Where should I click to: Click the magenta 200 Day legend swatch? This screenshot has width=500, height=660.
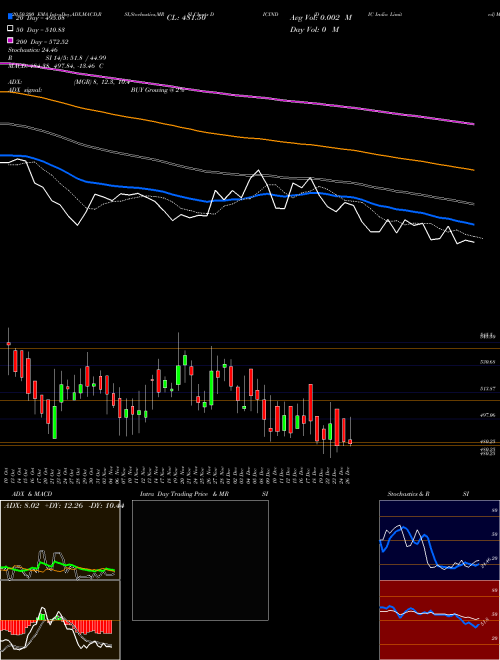[x=11, y=41]
